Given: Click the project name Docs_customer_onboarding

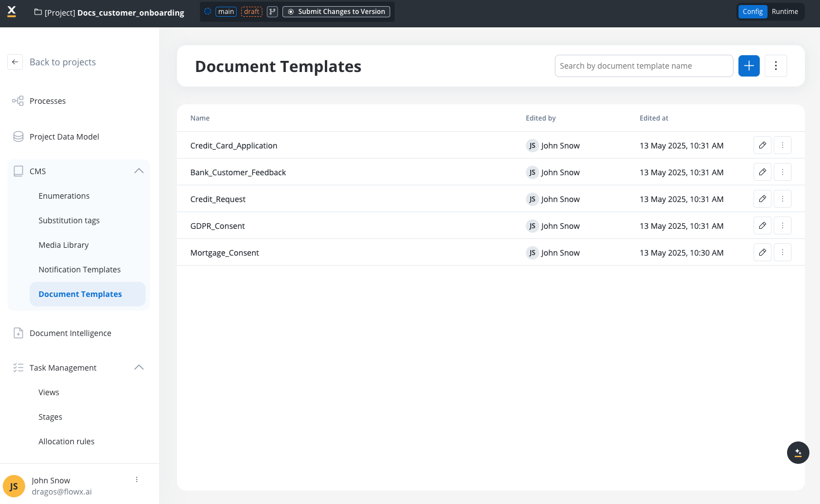Looking at the screenshot, I should click(x=131, y=12).
